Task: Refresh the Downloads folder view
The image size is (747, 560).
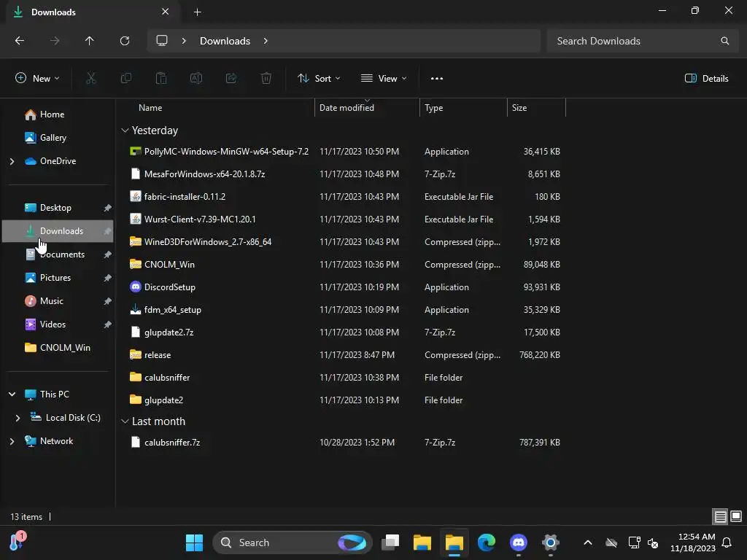Action: pyautogui.click(x=125, y=41)
